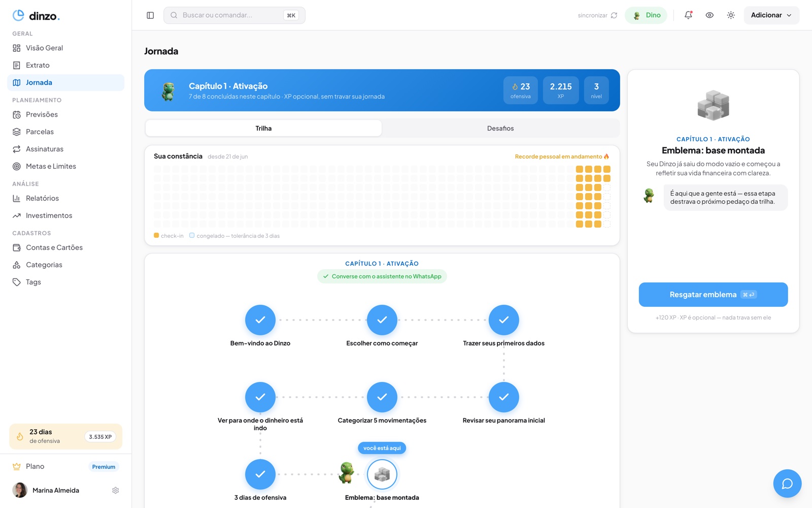This screenshot has height=508, width=812.
Task: Toggle the sidebar collapse icon
Action: [150, 15]
